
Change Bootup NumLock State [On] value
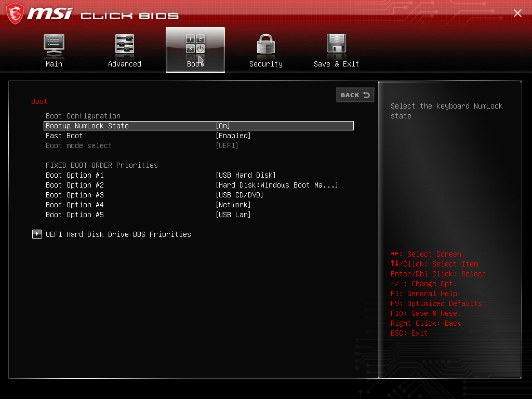pos(223,126)
